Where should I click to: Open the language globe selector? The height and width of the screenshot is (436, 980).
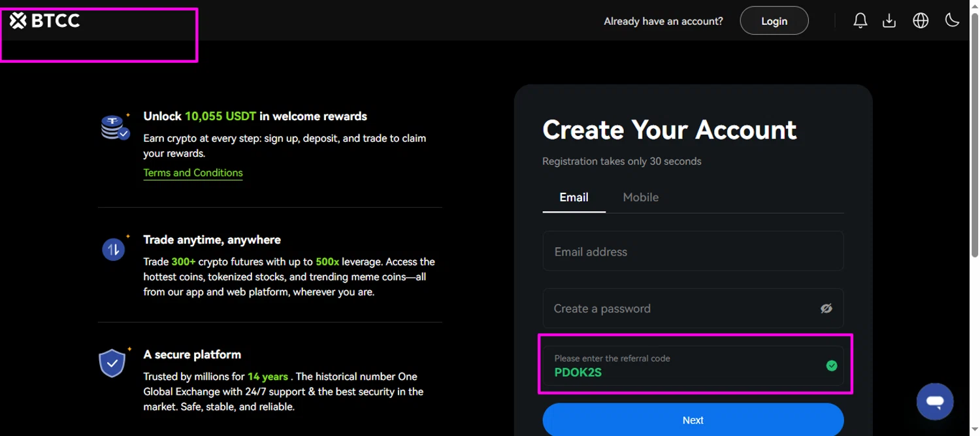[921, 21]
